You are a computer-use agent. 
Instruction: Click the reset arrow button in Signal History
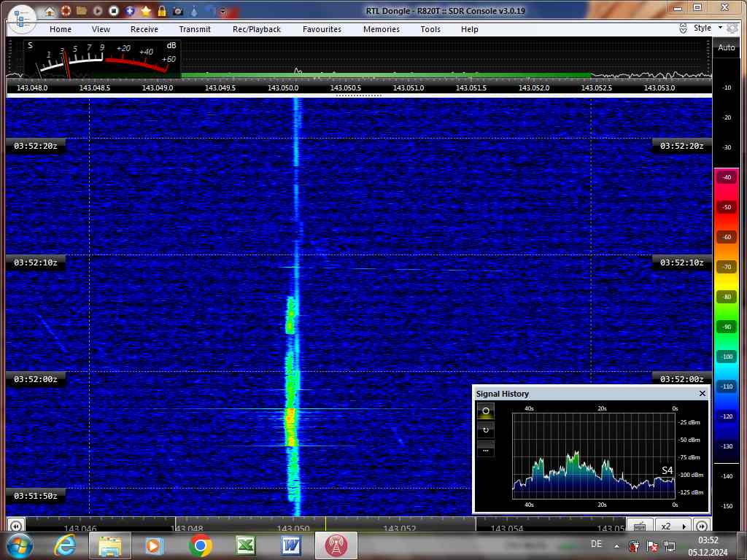click(485, 430)
